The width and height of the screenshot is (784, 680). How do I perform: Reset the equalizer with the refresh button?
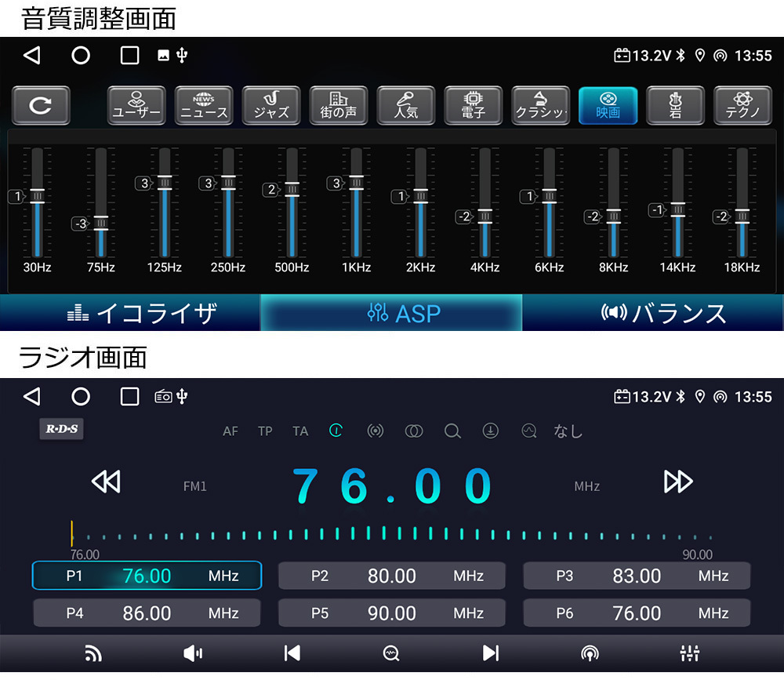click(x=41, y=106)
